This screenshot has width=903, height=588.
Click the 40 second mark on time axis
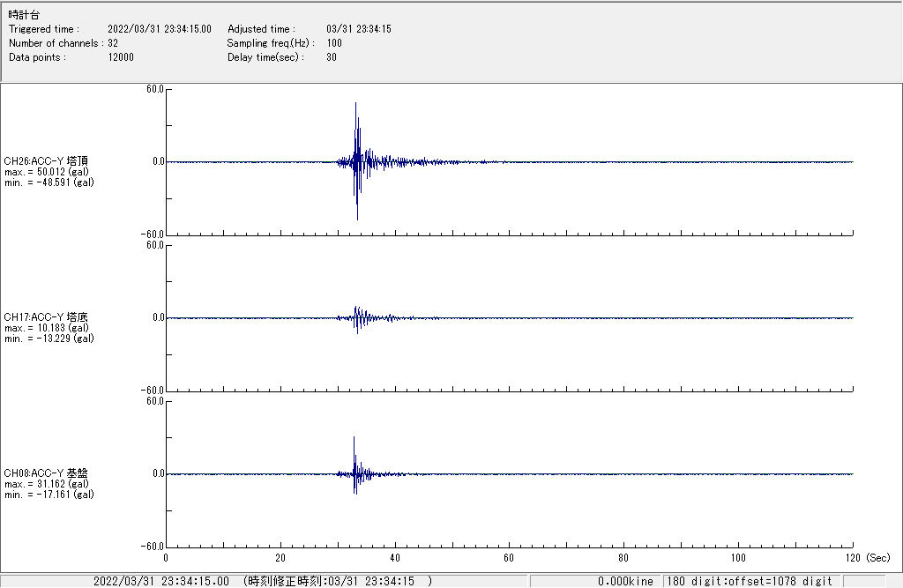tap(394, 558)
